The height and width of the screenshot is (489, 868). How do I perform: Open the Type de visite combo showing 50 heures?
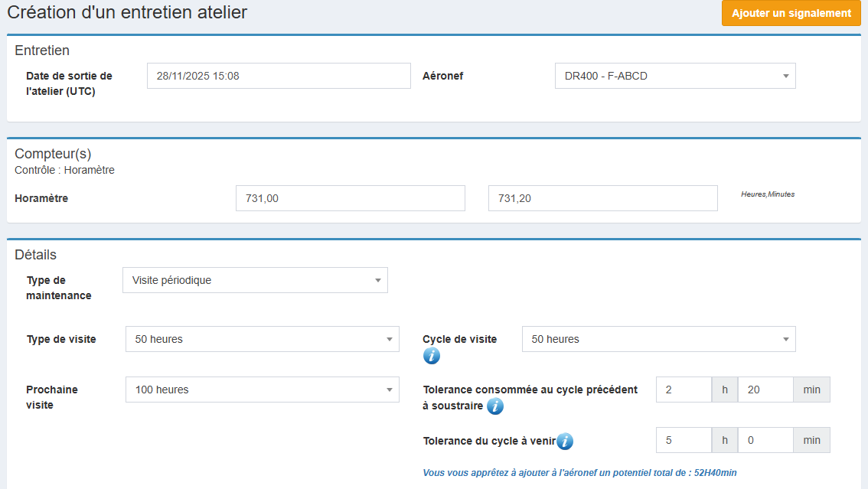click(260, 339)
